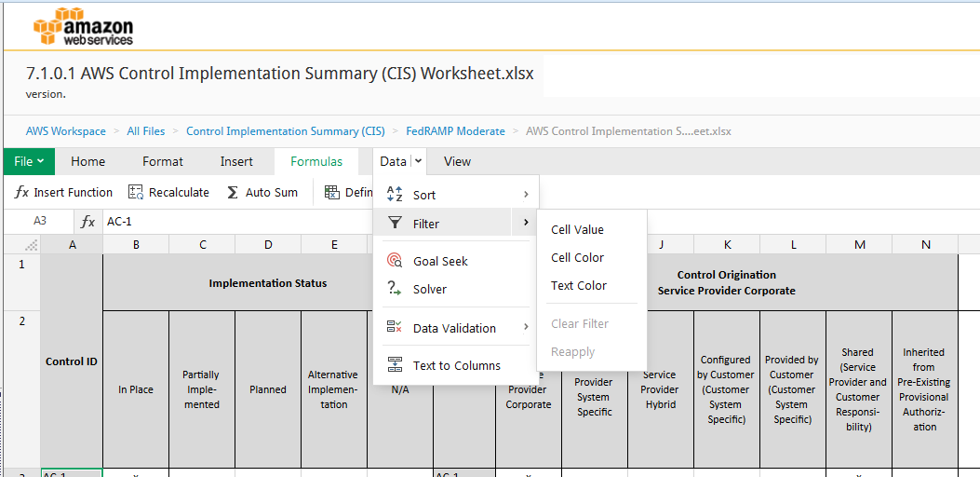Click the Insert Function button label
Viewport: 980px width, 477px height.
(74, 192)
